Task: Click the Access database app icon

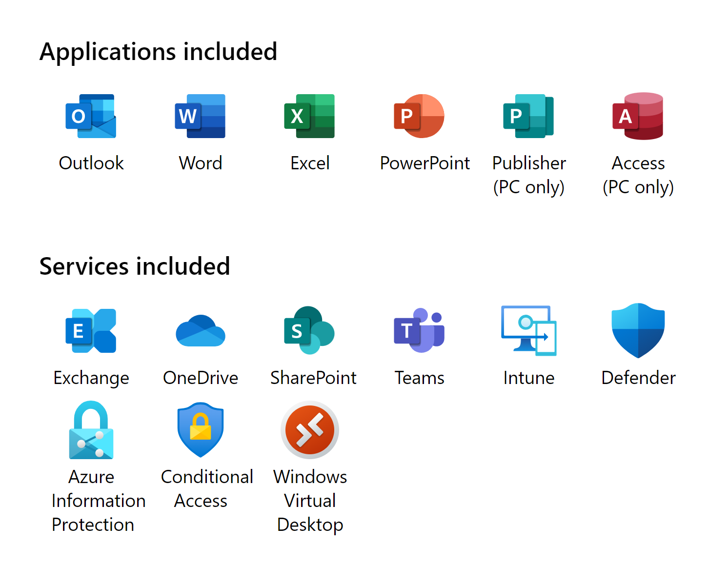Action: pyautogui.click(x=638, y=116)
